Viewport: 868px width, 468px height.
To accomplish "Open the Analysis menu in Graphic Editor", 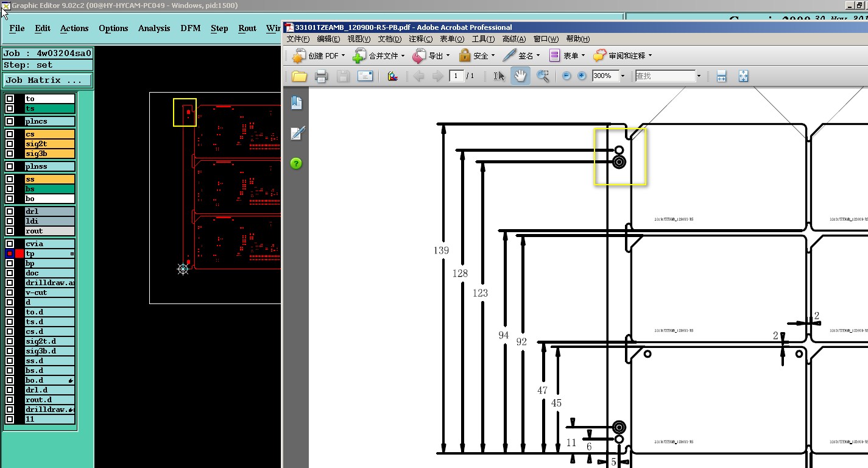I will (154, 28).
